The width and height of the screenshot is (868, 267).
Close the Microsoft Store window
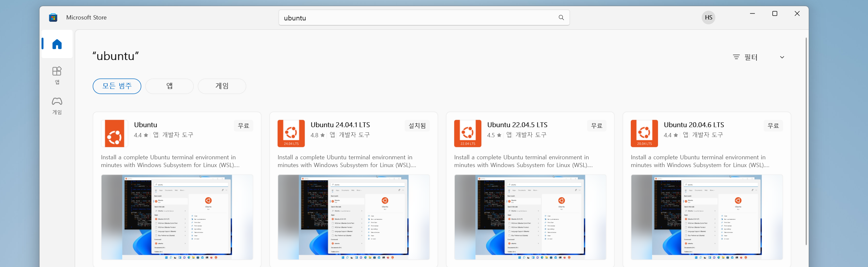coord(797,14)
